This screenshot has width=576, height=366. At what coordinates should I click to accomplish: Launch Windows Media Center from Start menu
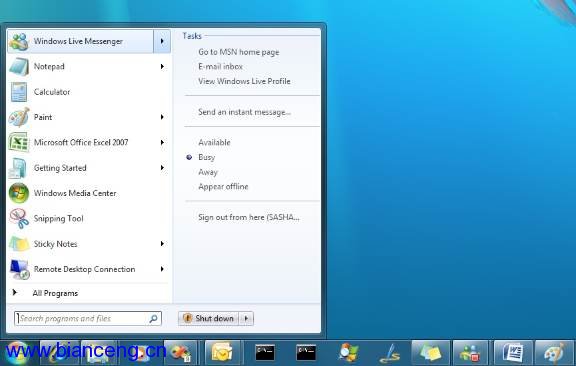pyautogui.click(x=88, y=193)
